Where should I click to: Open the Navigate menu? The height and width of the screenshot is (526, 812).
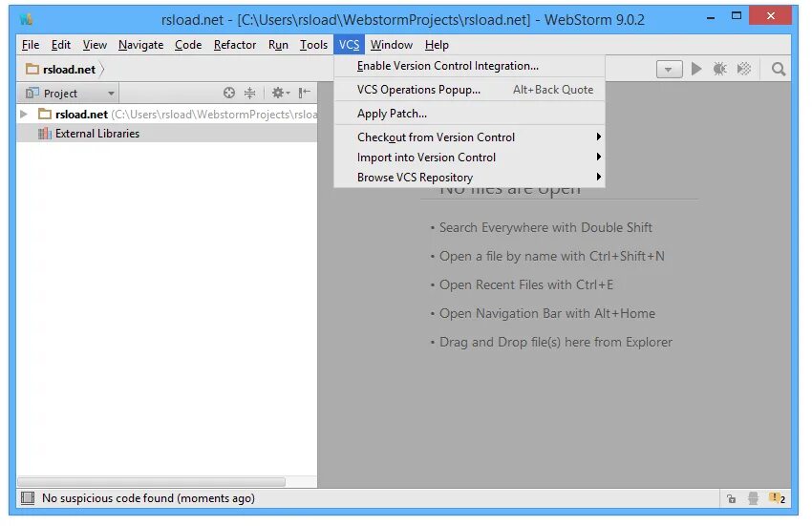[140, 45]
